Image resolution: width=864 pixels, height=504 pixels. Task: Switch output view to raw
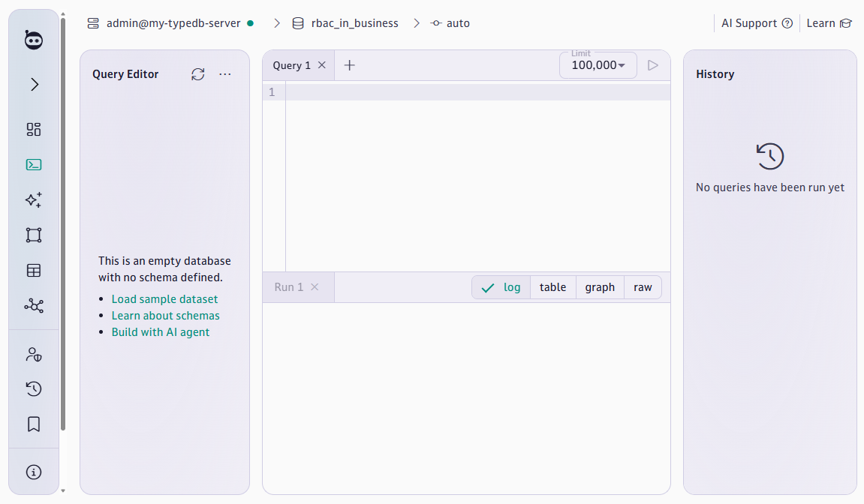pos(643,287)
